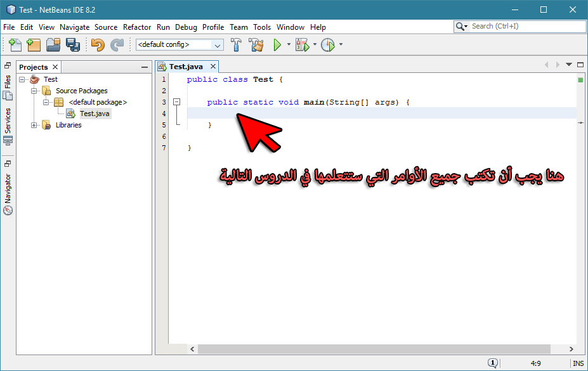
Task: Click the Build Project hammer icon
Action: tap(236, 44)
